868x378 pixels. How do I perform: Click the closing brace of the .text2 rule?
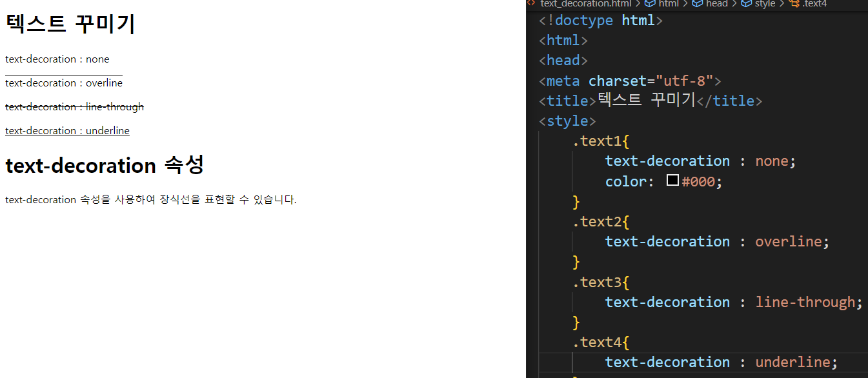tap(576, 261)
